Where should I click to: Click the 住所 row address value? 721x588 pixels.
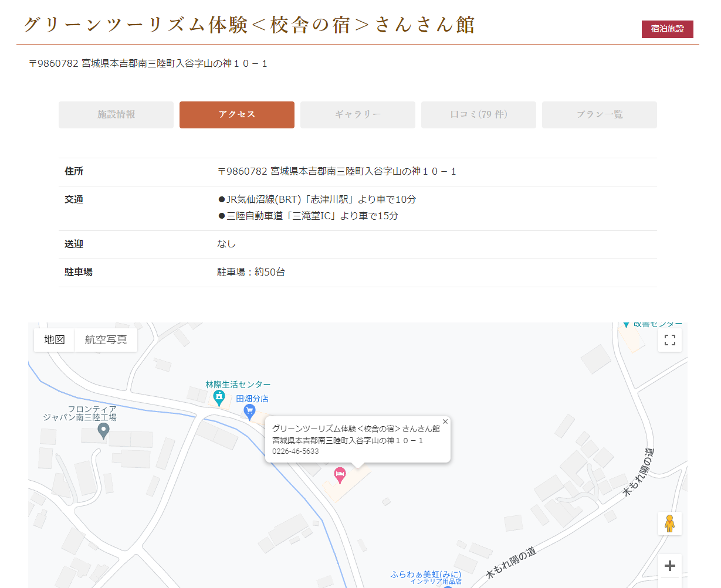tap(337, 171)
